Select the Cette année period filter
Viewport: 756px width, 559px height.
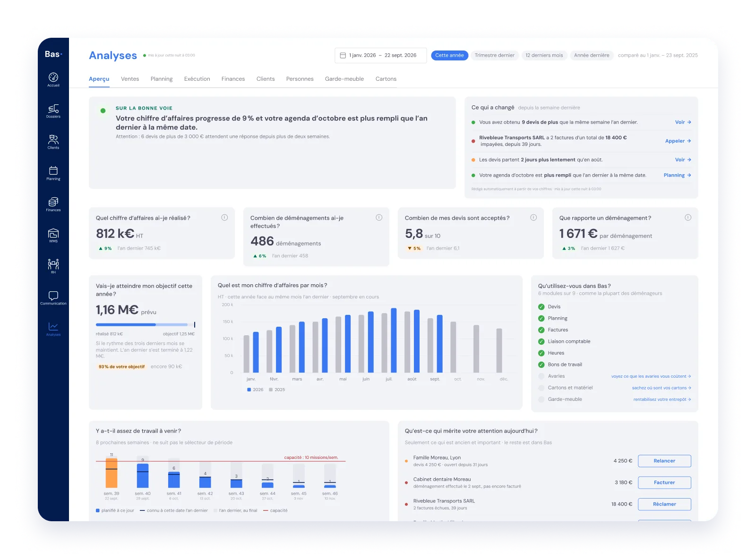(x=449, y=55)
